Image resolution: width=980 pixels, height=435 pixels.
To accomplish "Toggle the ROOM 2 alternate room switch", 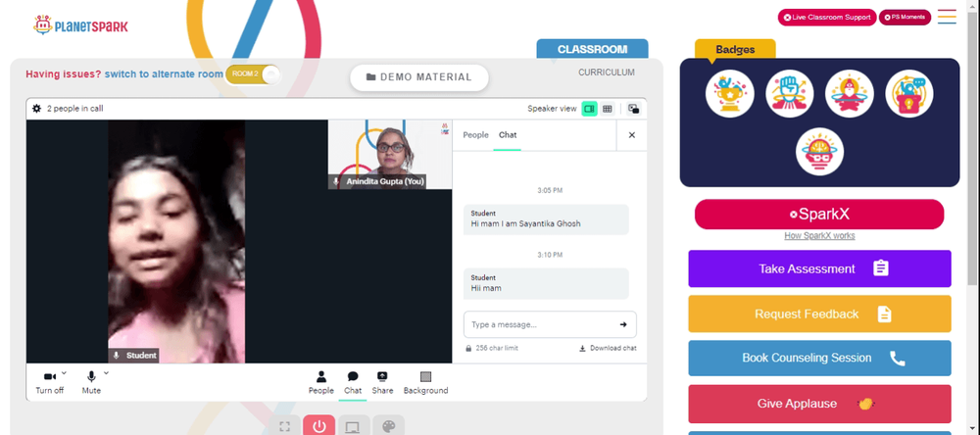I will tap(253, 74).
